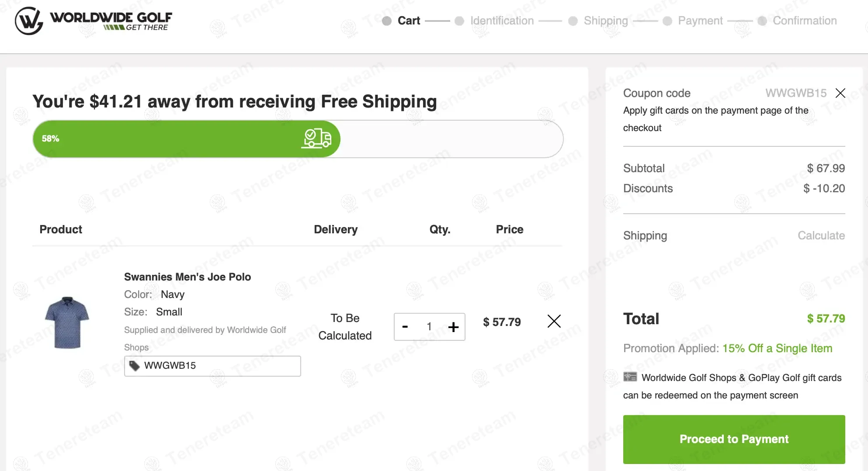Image resolution: width=868 pixels, height=471 pixels.
Task: Click the 15% Off a Single Item promotion
Action: point(777,348)
